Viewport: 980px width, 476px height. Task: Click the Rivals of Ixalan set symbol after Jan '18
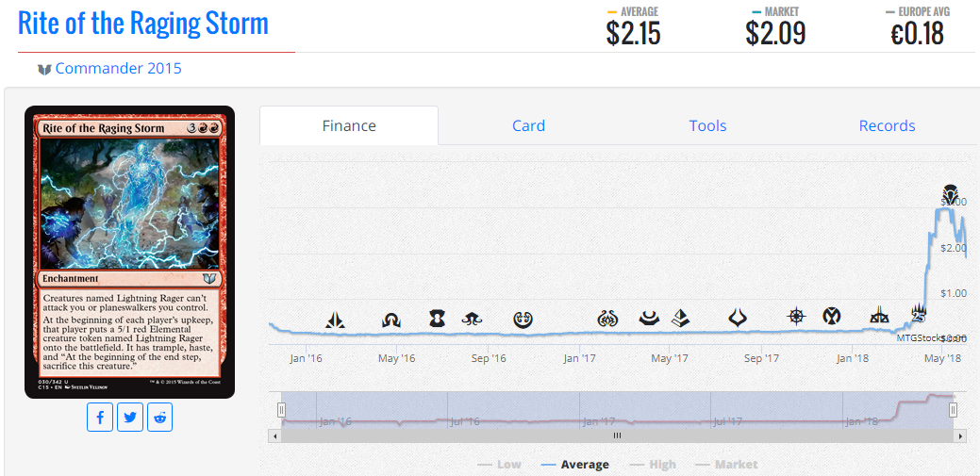click(x=880, y=316)
